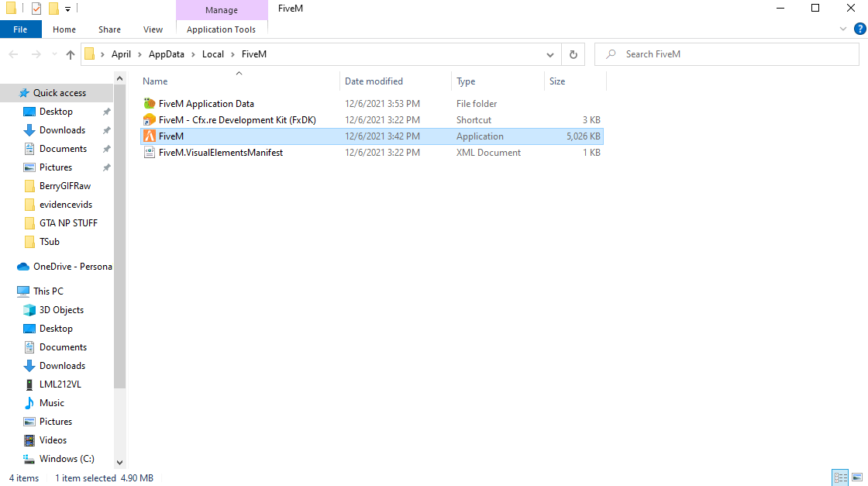Click the 5,026 KB size cell
Image resolution: width=868 pixels, height=486 pixels.
(583, 136)
